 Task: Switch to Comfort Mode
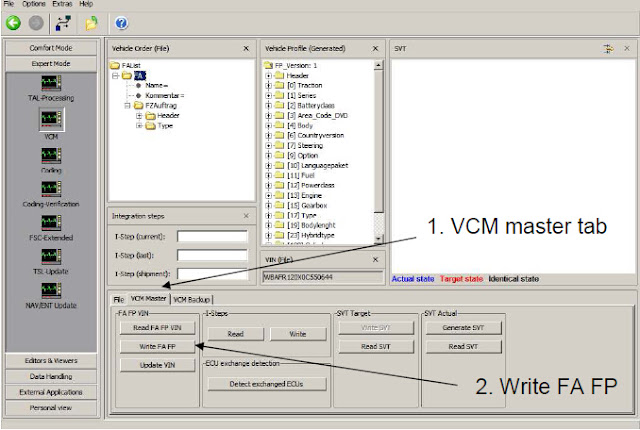click(x=51, y=48)
